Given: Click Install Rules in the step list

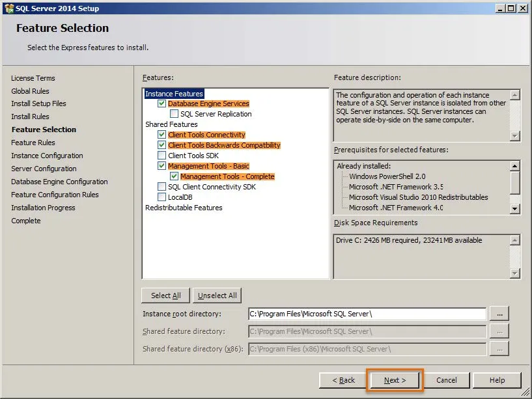Looking at the screenshot, I should 30,117.
